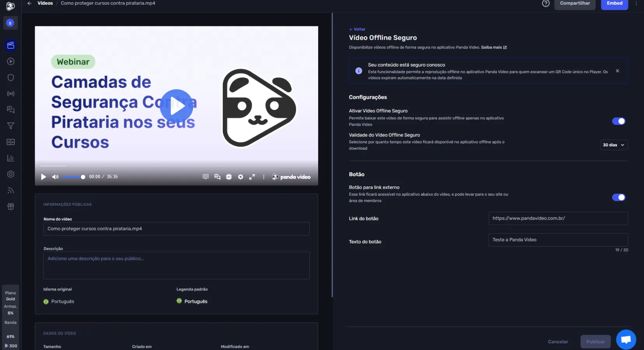This screenshot has width=644, height=350.
Task: Open the RSS feed sidebar icon
Action: [x=10, y=190]
